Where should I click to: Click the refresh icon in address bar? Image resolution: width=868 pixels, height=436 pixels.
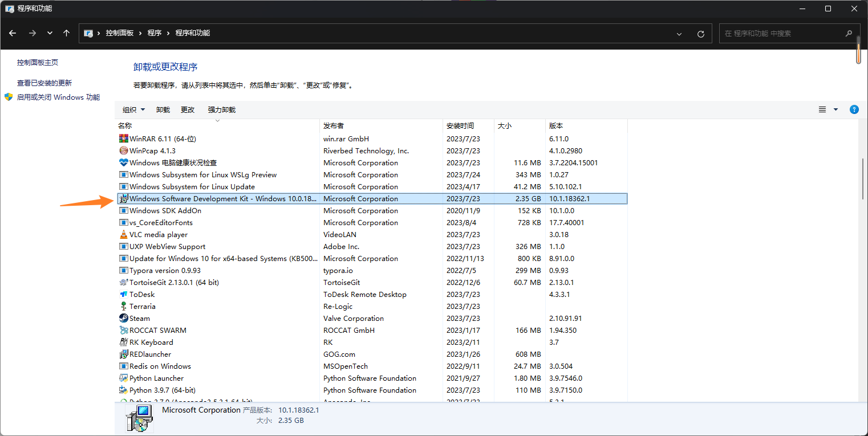[x=701, y=34]
